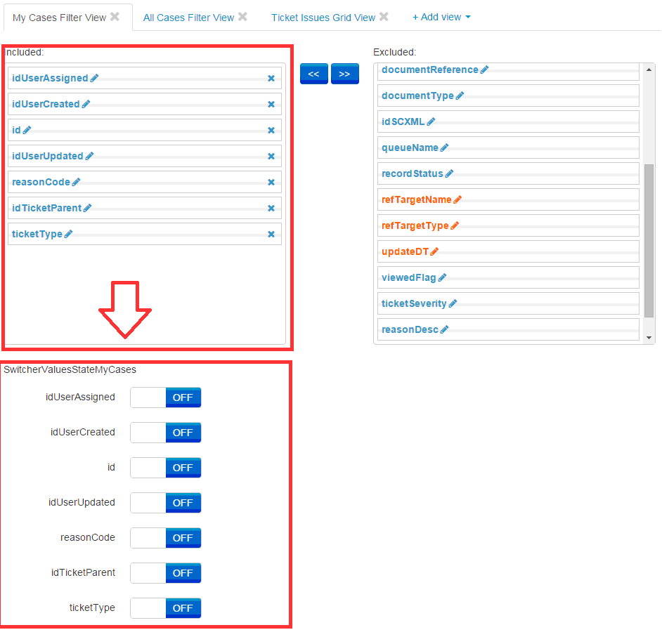
Task: Open the Add view dropdown
Action: click(x=441, y=17)
